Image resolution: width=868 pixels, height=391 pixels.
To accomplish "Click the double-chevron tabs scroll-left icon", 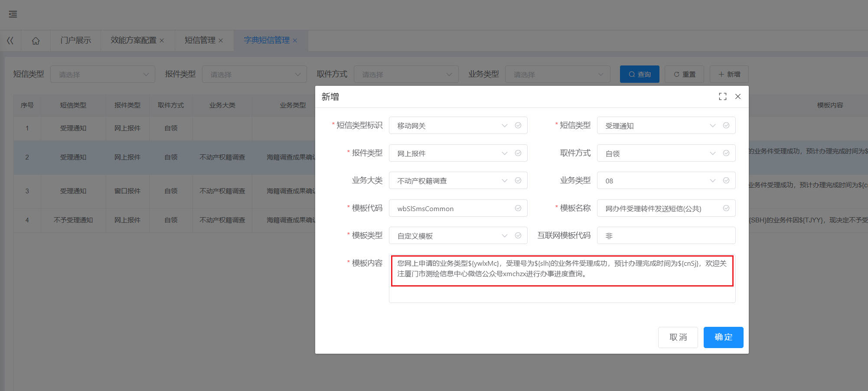I will [10, 41].
